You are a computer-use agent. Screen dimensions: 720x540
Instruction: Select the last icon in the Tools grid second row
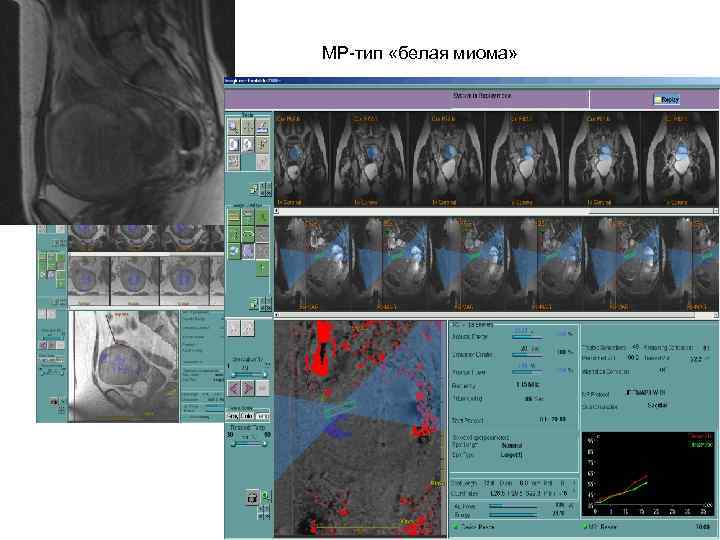click(262, 144)
